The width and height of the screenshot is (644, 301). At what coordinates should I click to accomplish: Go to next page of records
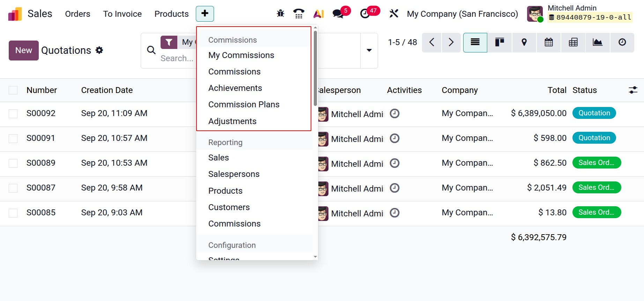(x=451, y=42)
